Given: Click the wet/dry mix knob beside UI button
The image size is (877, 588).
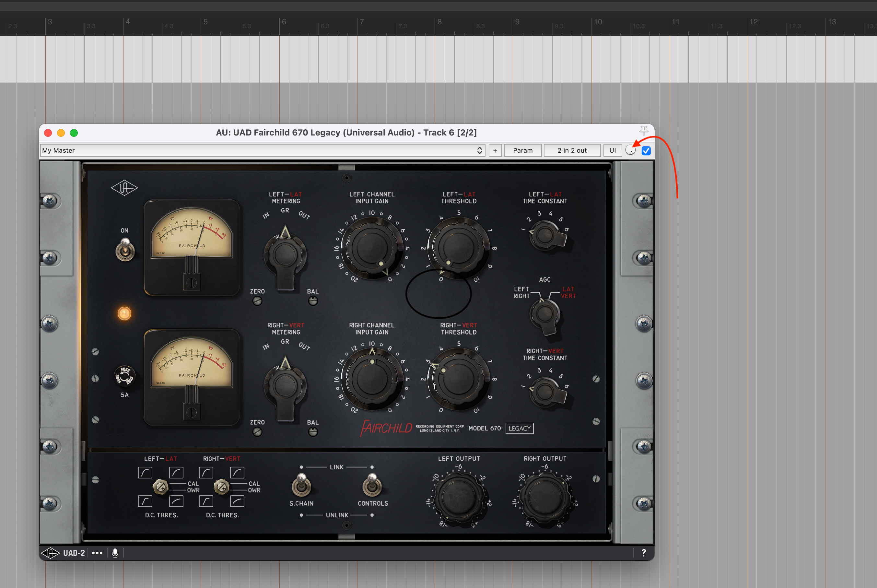Looking at the screenshot, I should (x=631, y=150).
